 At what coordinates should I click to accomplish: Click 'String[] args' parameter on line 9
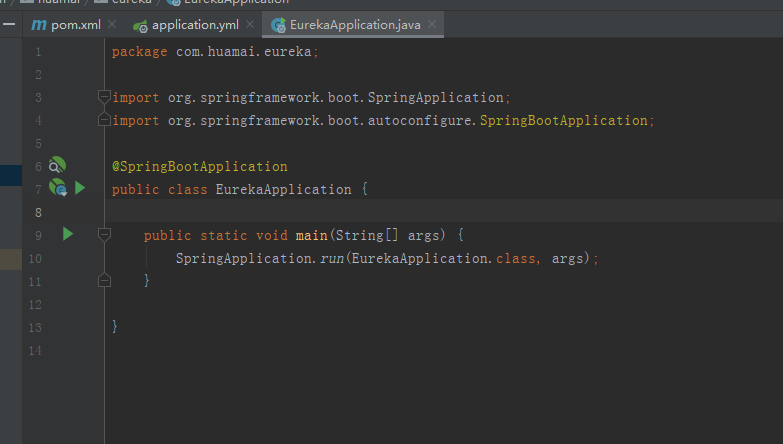(390, 235)
